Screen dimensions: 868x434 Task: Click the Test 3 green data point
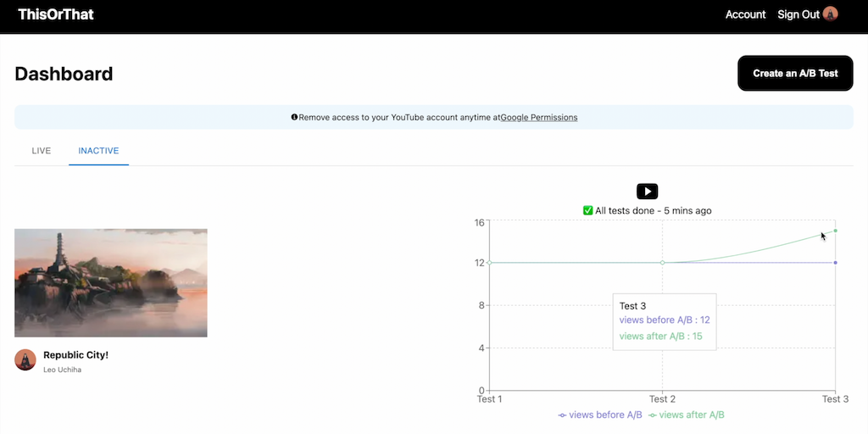click(836, 231)
